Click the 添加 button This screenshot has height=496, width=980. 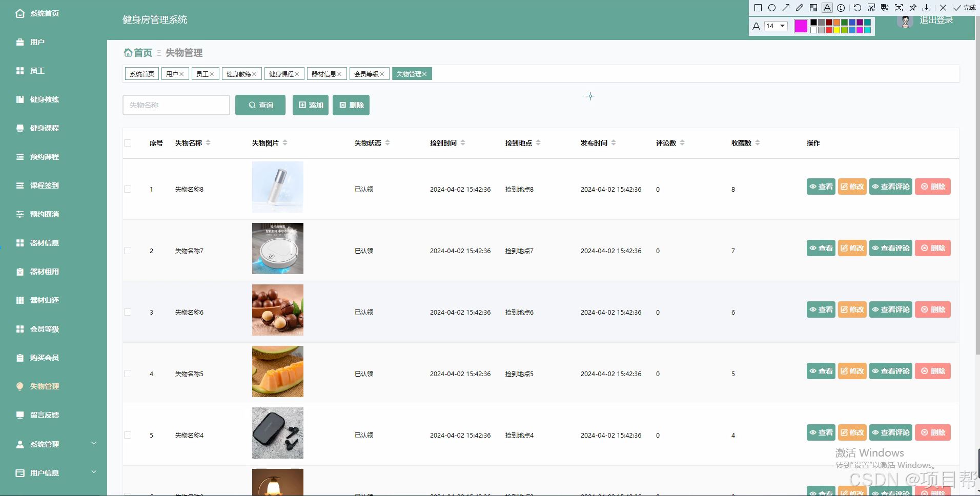click(x=311, y=105)
